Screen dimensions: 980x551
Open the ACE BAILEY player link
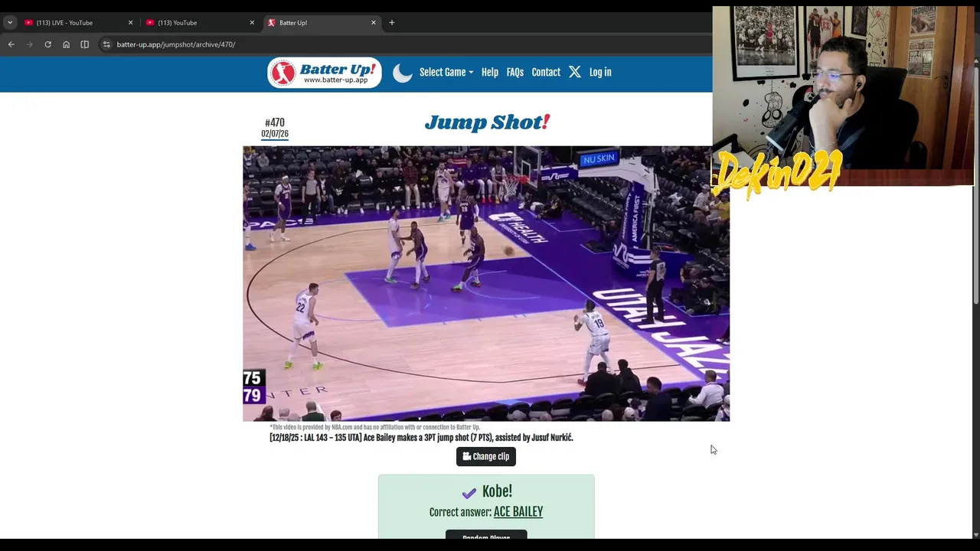pyautogui.click(x=518, y=512)
